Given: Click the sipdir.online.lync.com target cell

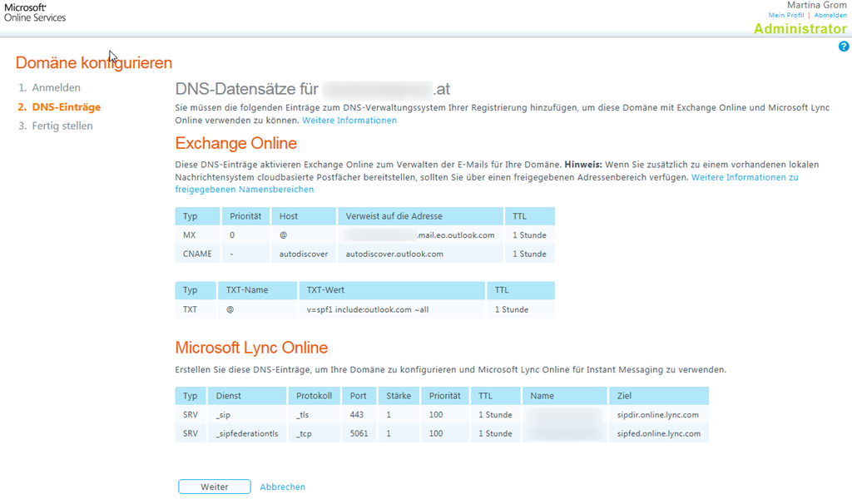Looking at the screenshot, I should coord(657,414).
